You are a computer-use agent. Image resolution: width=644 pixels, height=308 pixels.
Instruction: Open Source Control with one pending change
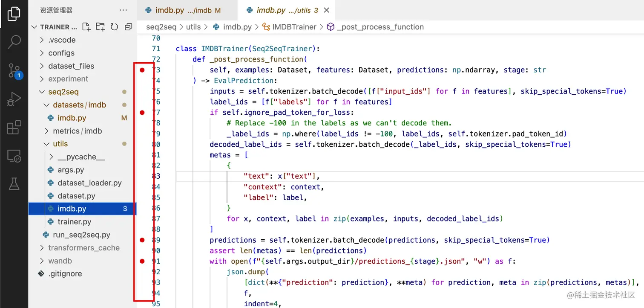14,71
